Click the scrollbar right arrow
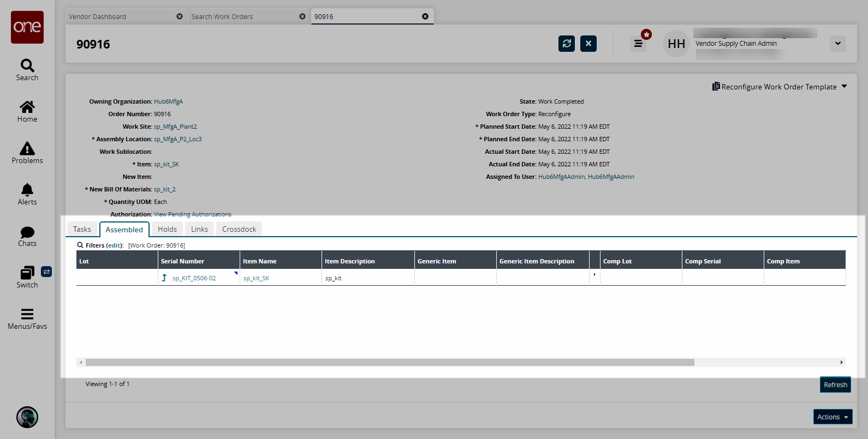 pyautogui.click(x=841, y=362)
